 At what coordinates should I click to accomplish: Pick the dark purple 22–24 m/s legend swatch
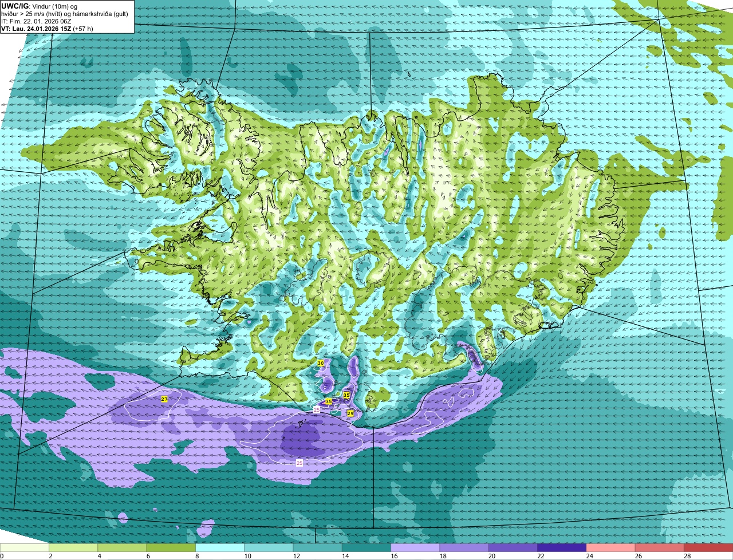[x=562, y=548]
